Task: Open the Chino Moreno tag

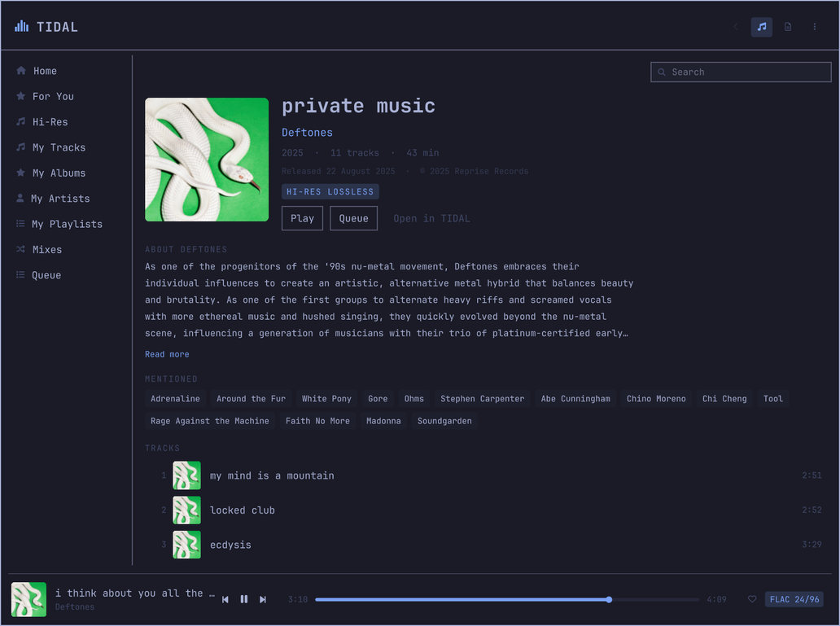Action: [x=656, y=399]
